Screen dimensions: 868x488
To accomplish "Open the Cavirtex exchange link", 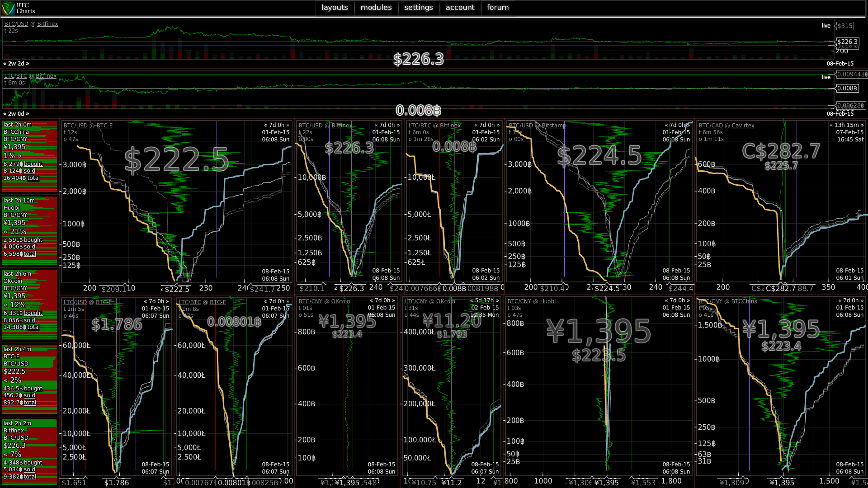I will point(743,126).
